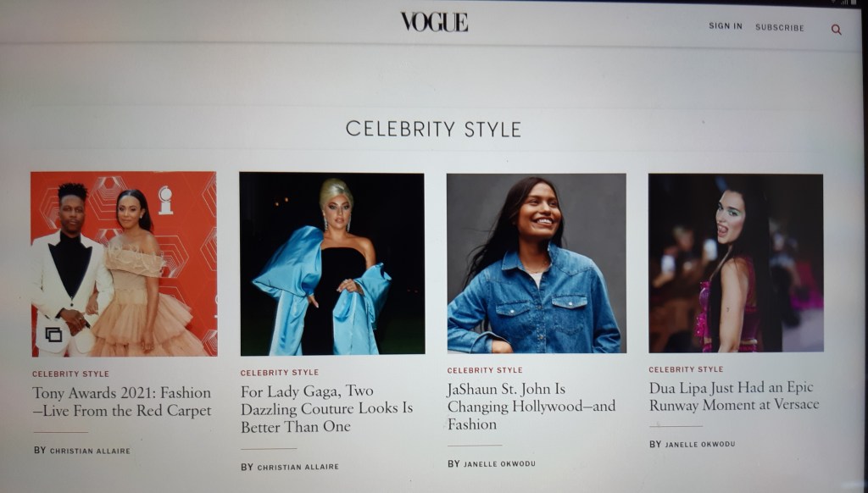Click Sign In in the header

click(x=726, y=26)
